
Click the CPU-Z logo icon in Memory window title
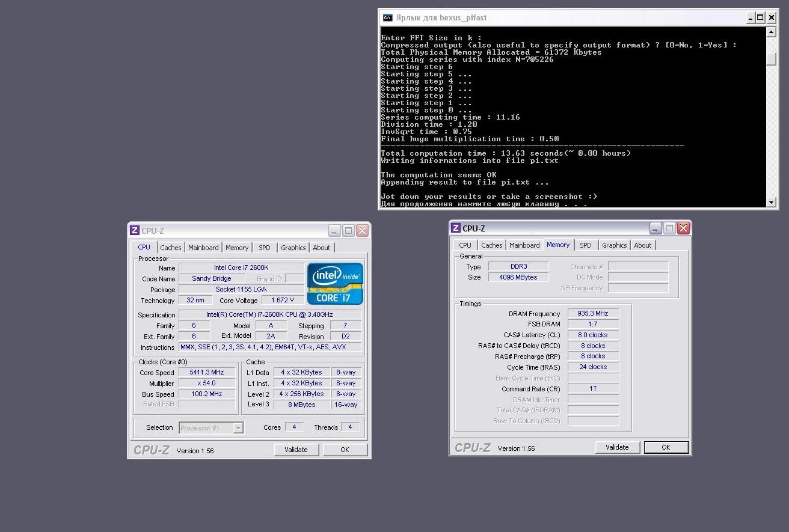coord(456,228)
